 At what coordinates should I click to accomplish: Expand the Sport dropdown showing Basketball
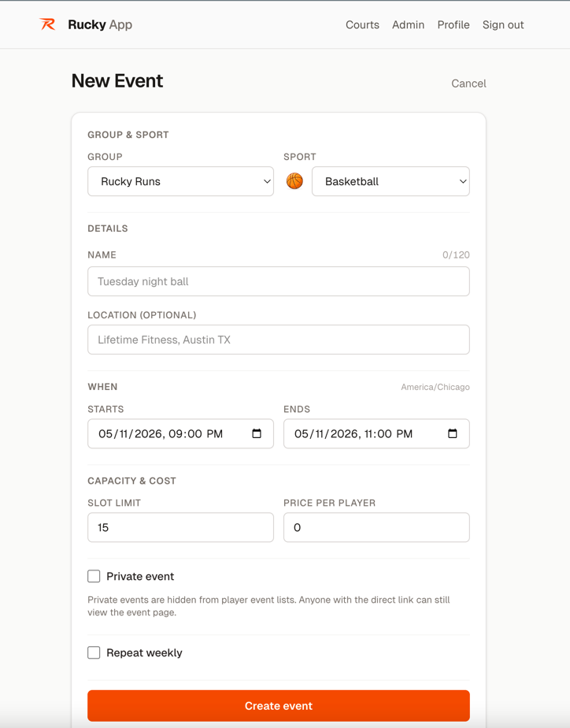390,181
